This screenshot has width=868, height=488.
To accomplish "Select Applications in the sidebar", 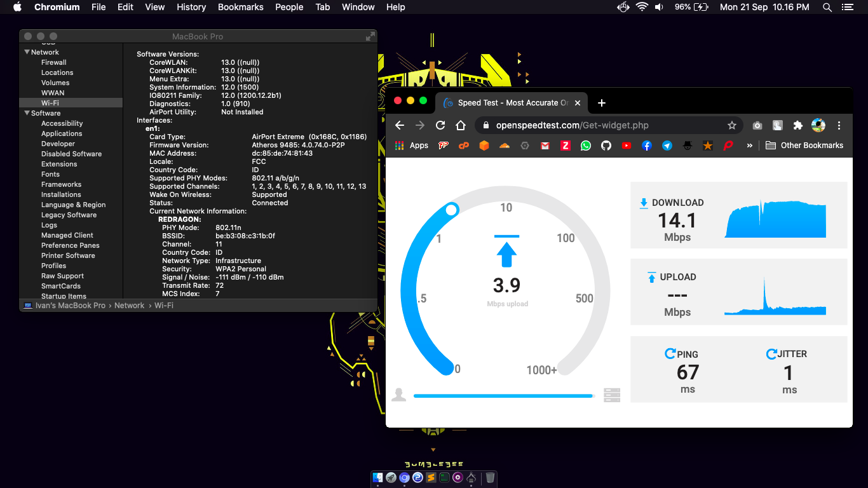I will 62,133.
